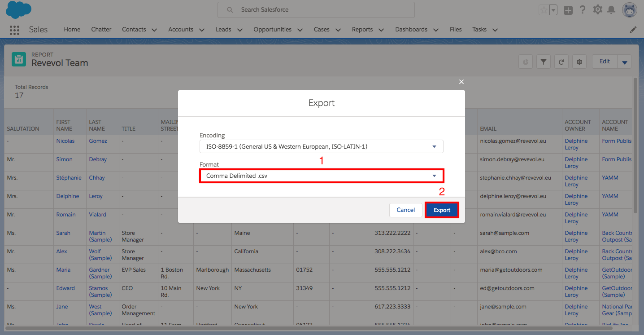Click the email maria@getoutdoors.com
Image resolution: width=644 pixels, height=335 pixels.
click(x=511, y=270)
